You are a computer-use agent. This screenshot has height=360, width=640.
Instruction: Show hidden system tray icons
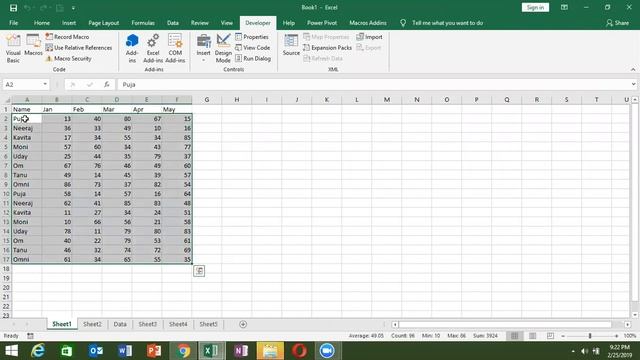pos(573,351)
